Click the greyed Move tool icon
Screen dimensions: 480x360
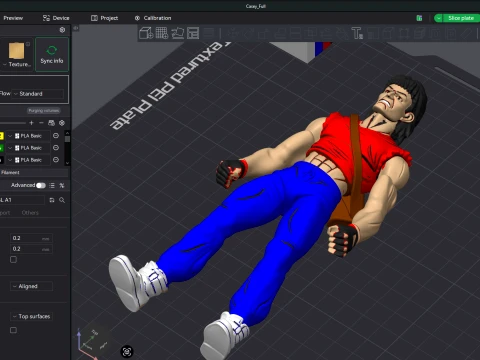[233, 33]
